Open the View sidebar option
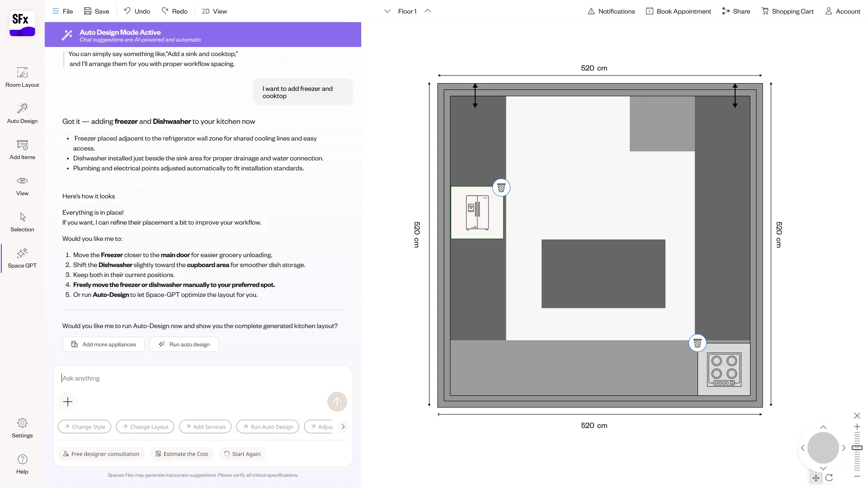This screenshot has height=488, width=868. tap(22, 186)
